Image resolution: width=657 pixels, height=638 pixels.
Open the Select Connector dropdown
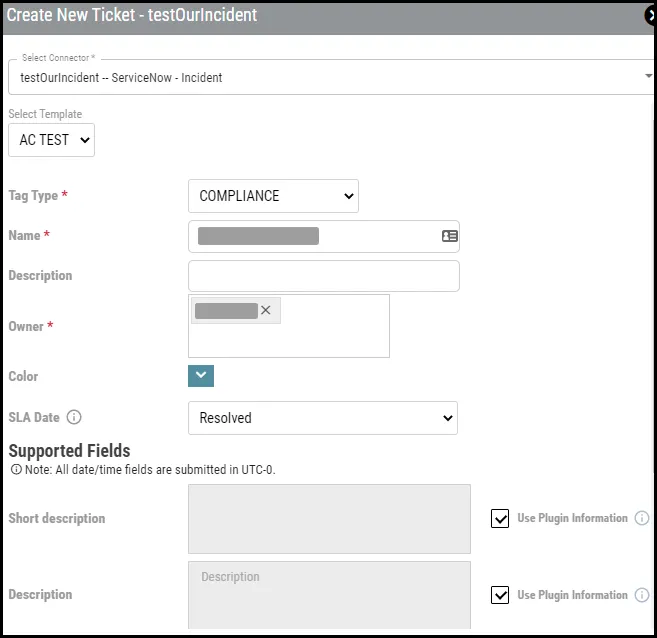(331, 77)
